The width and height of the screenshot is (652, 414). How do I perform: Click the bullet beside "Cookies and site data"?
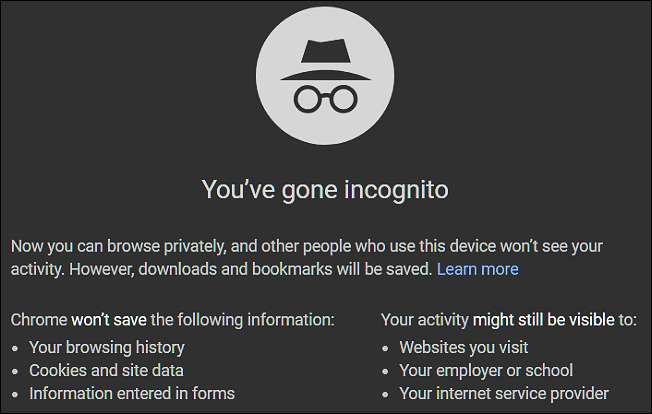[x=16, y=371]
